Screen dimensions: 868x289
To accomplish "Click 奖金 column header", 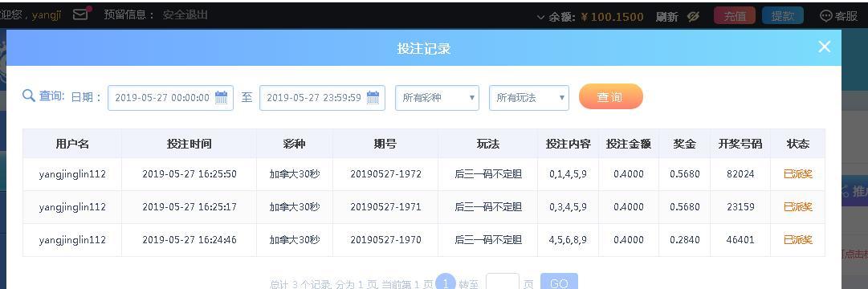I will (684, 144).
